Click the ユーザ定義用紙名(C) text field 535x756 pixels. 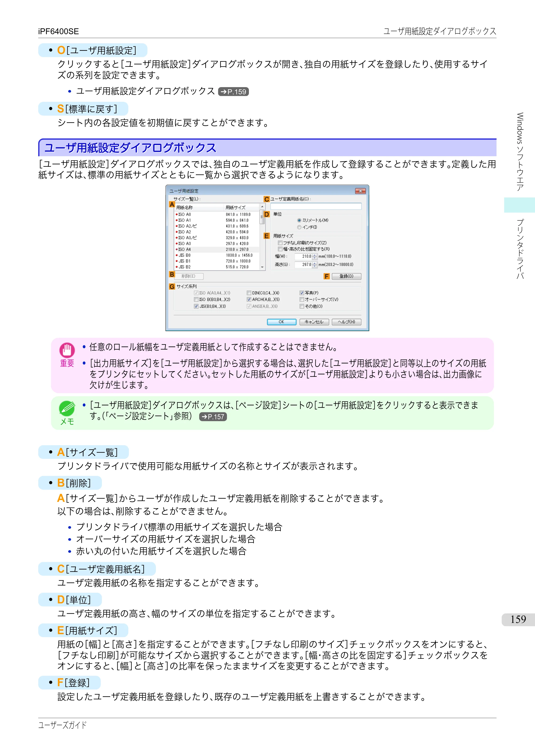pyautogui.click(x=316, y=206)
